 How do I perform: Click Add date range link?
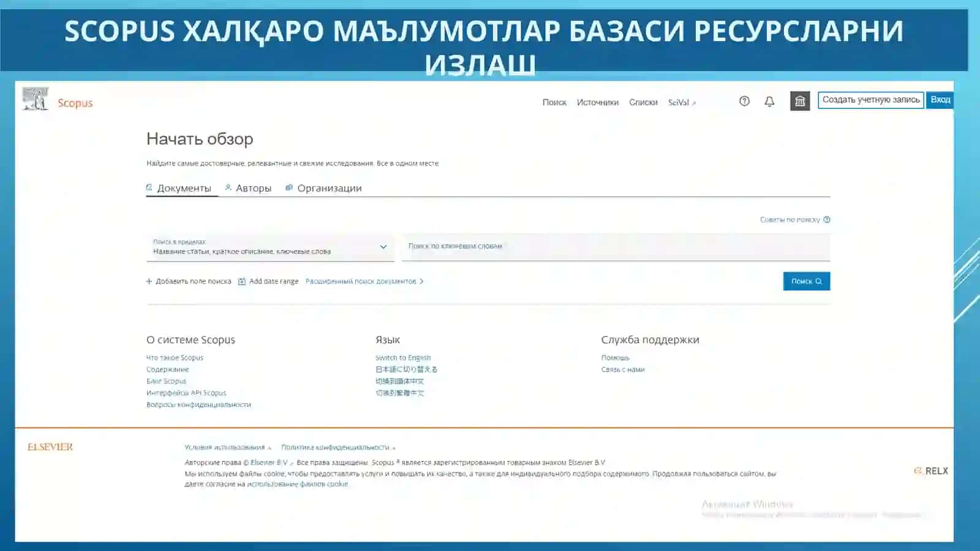(274, 281)
